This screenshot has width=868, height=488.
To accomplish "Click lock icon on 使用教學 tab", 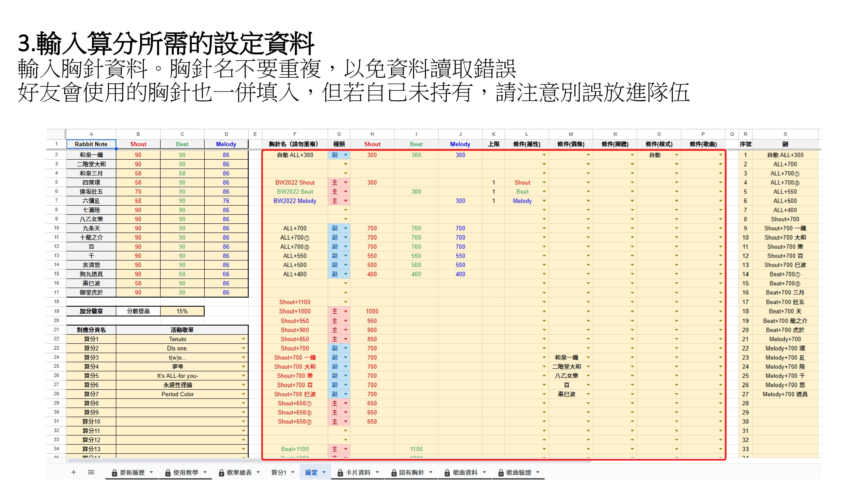I will (x=168, y=473).
